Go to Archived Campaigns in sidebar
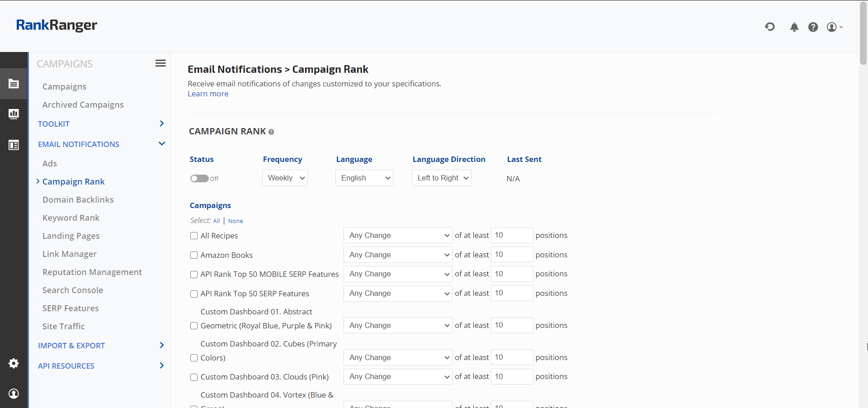Image resolution: width=868 pixels, height=408 pixels. pyautogui.click(x=83, y=104)
